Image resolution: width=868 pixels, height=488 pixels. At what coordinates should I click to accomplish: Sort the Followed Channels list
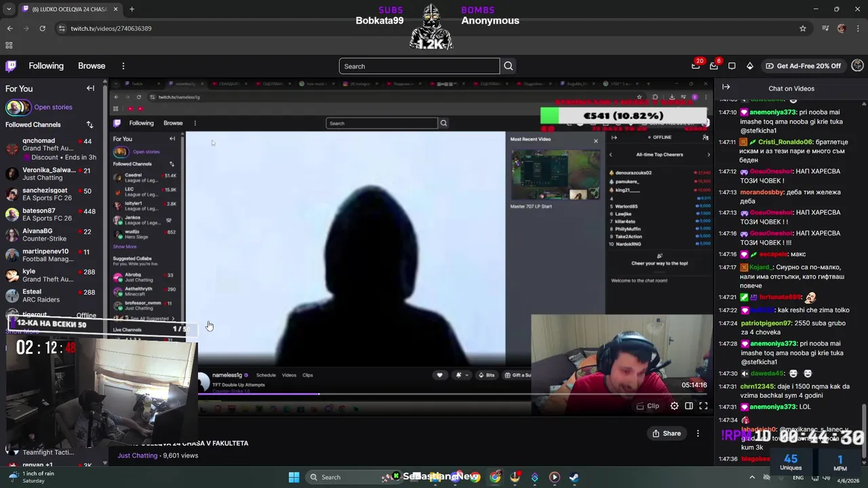coord(90,125)
